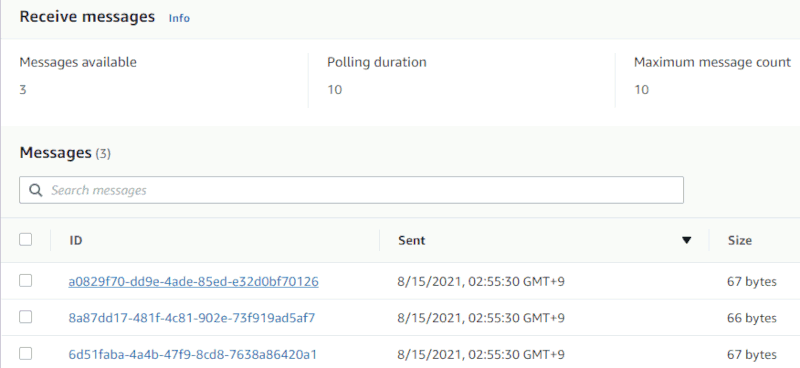Open message a0829f70-dd9e-4ade-85ed-e32d0bf70126
This screenshot has height=368, width=800.
point(193,281)
